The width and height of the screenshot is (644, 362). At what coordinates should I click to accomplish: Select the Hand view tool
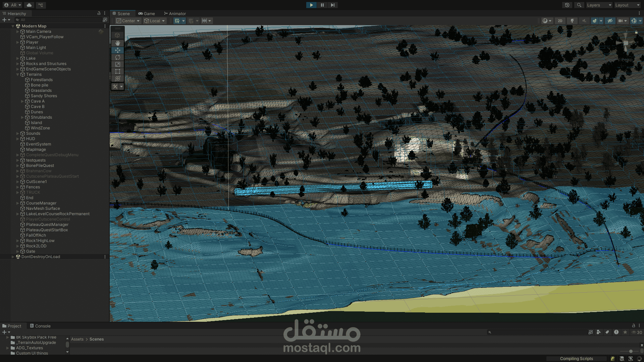coord(117,43)
